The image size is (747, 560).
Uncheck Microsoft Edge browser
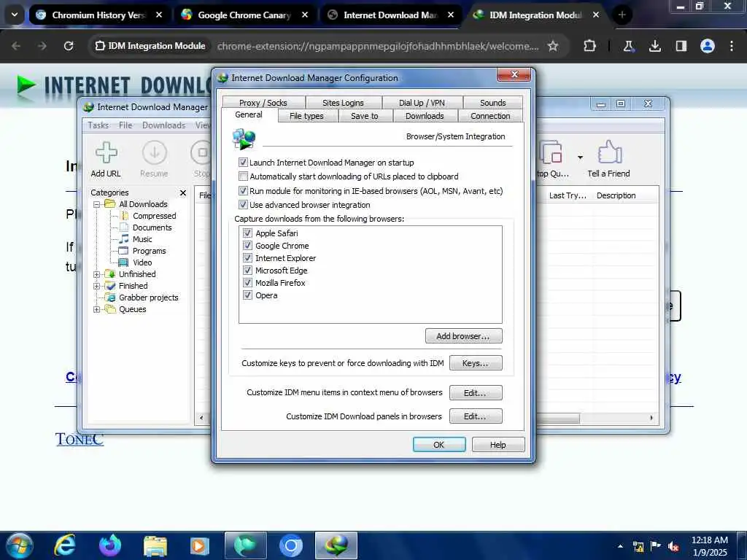247,270
